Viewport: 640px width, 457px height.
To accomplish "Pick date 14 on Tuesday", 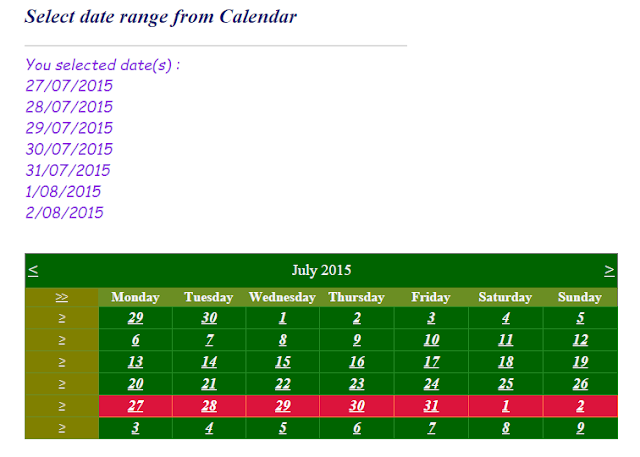I will coord(209,362).
